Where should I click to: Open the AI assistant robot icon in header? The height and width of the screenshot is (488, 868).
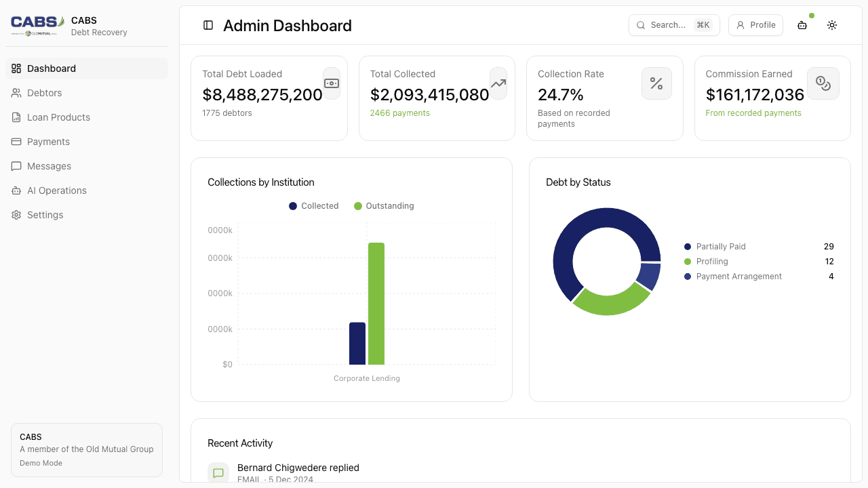(802, 25)
